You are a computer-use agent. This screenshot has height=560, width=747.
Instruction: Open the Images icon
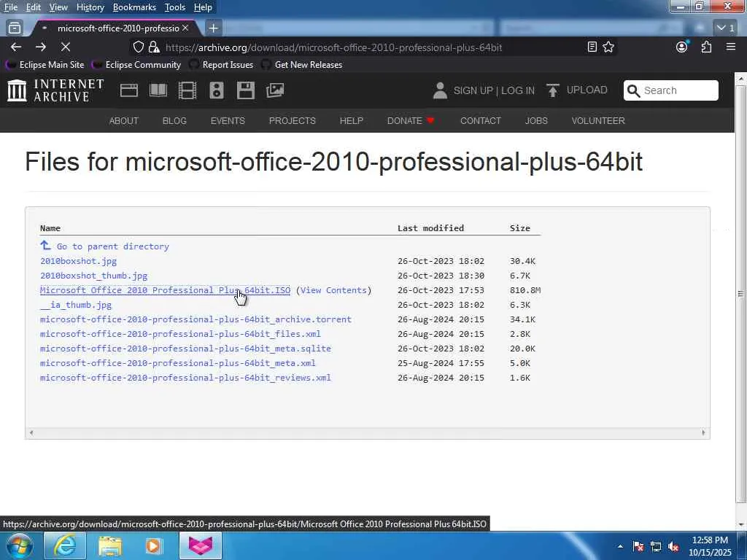pos(275,90)
